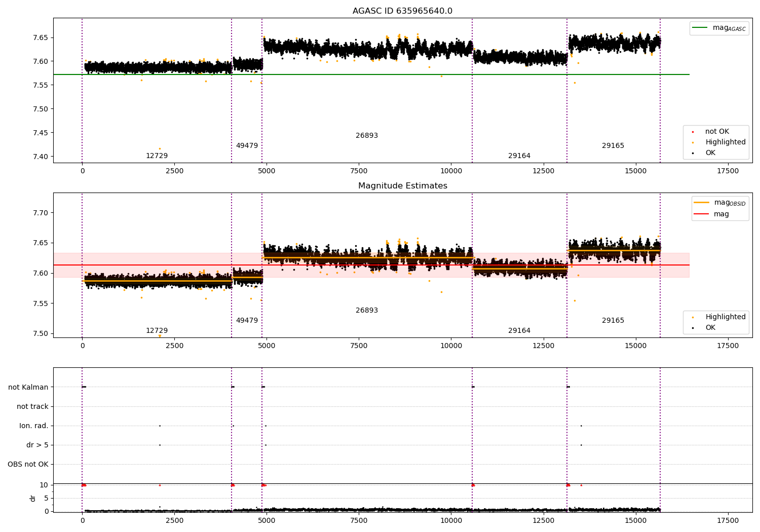Click the "not track" axis label
The height and width of the screenshot is (532, 760).
coord(32,407)
